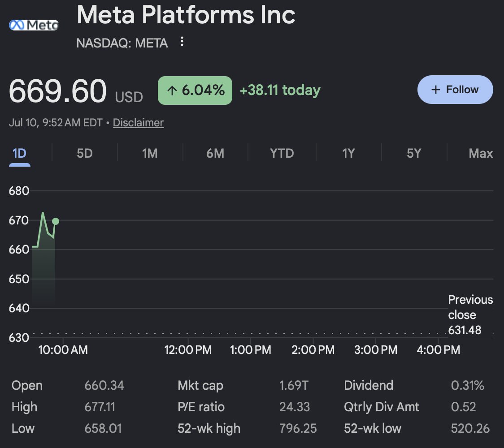
Task: Click the Jul 10, 9:52 AM EDT timestamp
Action: pyautogui.click(x=56, y=123)
